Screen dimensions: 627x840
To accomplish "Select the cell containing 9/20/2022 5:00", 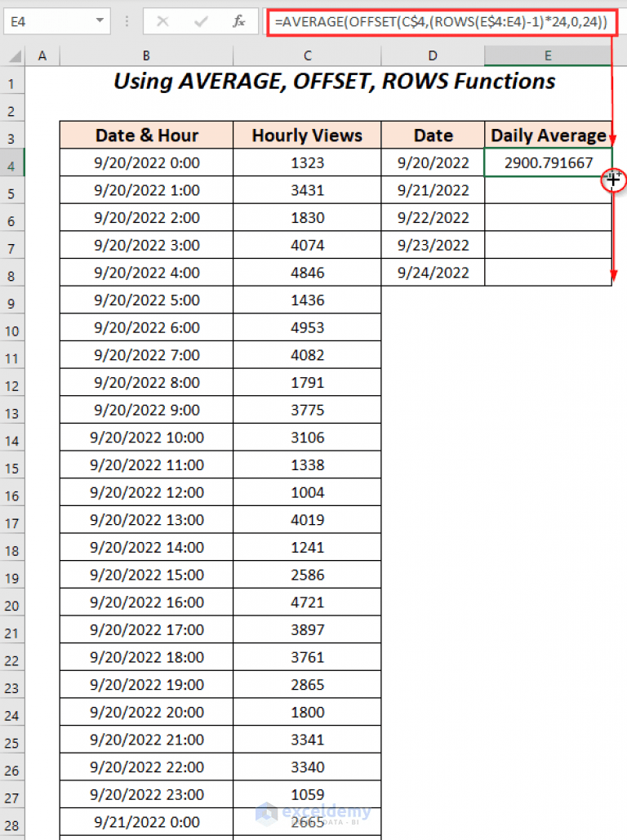I will (146, 300).
